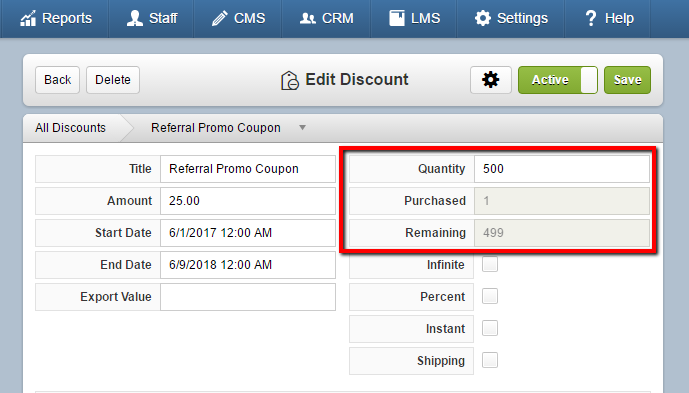This screenshot has height=393, width=689.
Task: Click the CRM people icon
Action: coord(308,18)
